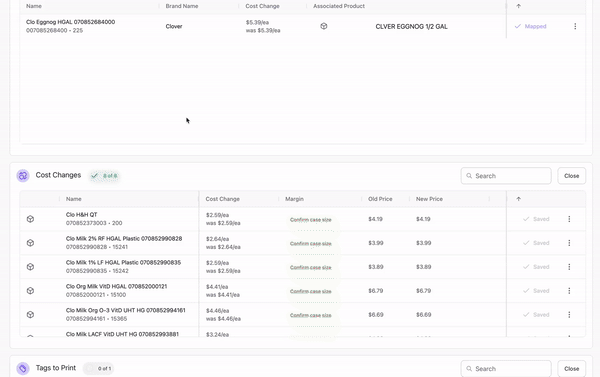Click the Tags to Print tag icon
Viewport: 600px width, 377px height.
23,369
